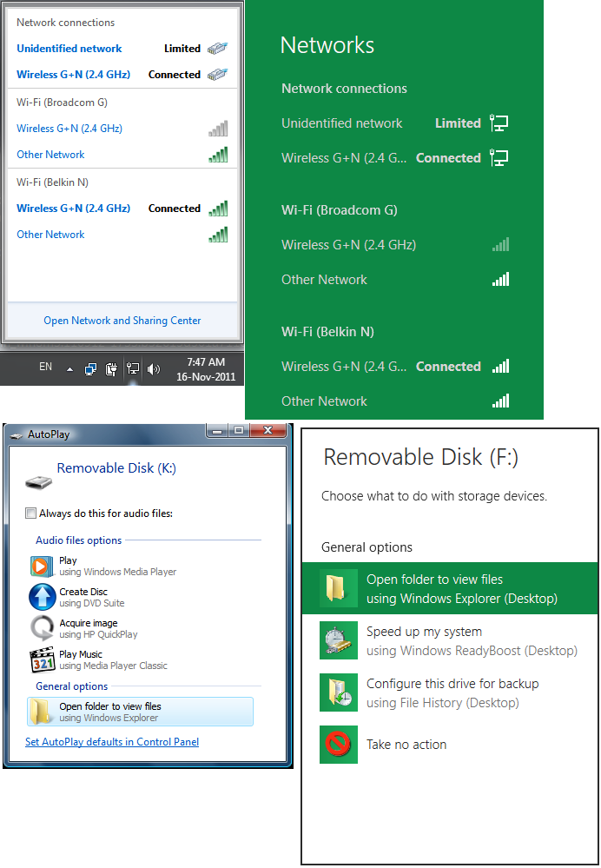The width and height of the screenshot is (601, 868).
Task: Click the EN language indicator in the taskbar
Action: coord(45,367)
